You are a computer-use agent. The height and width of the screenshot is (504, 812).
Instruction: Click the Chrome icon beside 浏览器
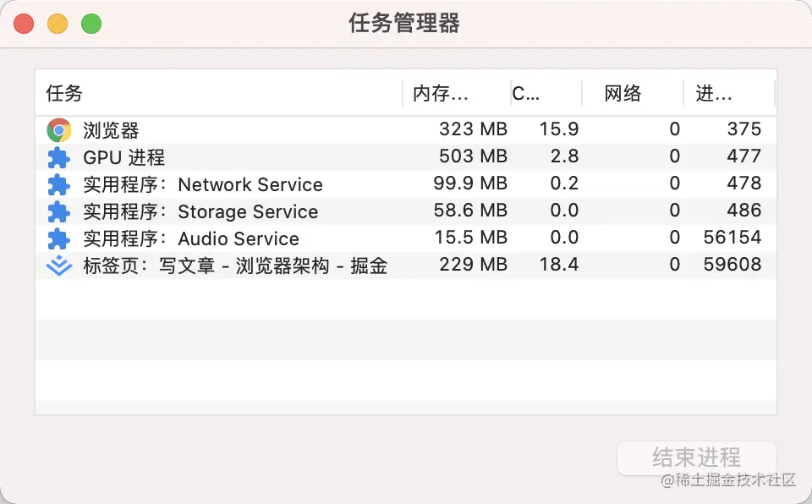coord(58,129)
